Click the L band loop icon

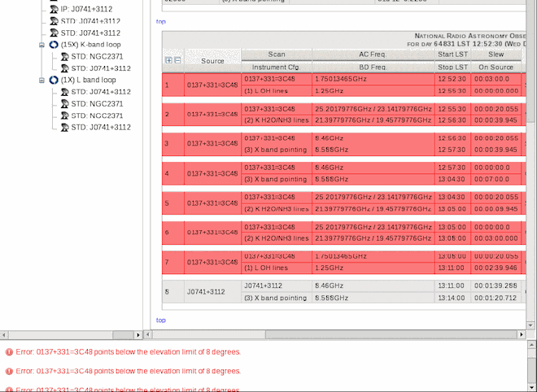tap(54, 81)
